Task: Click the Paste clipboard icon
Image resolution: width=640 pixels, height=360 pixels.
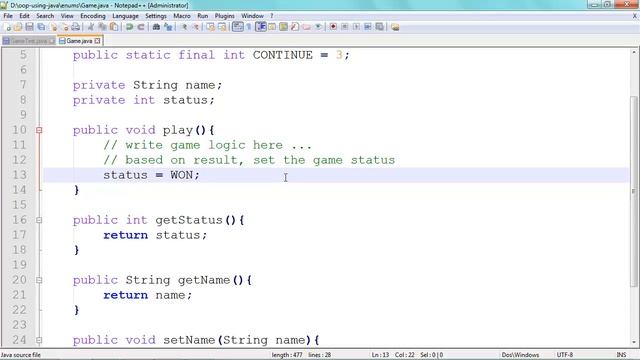Action: (x=114, y=27)
